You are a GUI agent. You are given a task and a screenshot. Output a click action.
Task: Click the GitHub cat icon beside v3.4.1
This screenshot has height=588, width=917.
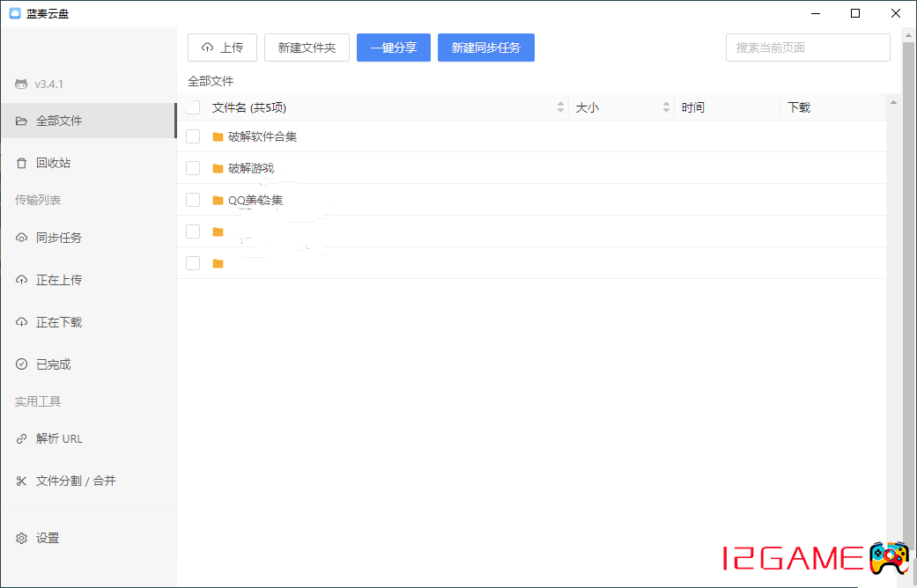click(21, 85)
